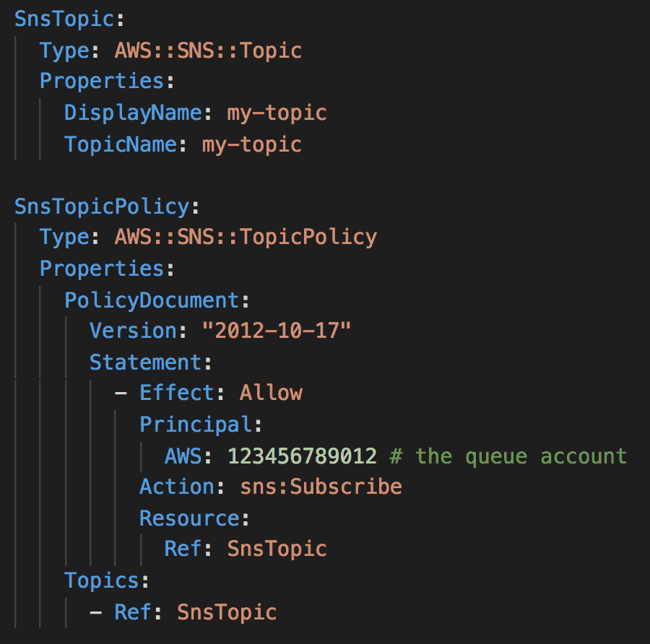650x644 pixels.
Task: Click the my-topic value after DisplayName
Action: [277, 113]
